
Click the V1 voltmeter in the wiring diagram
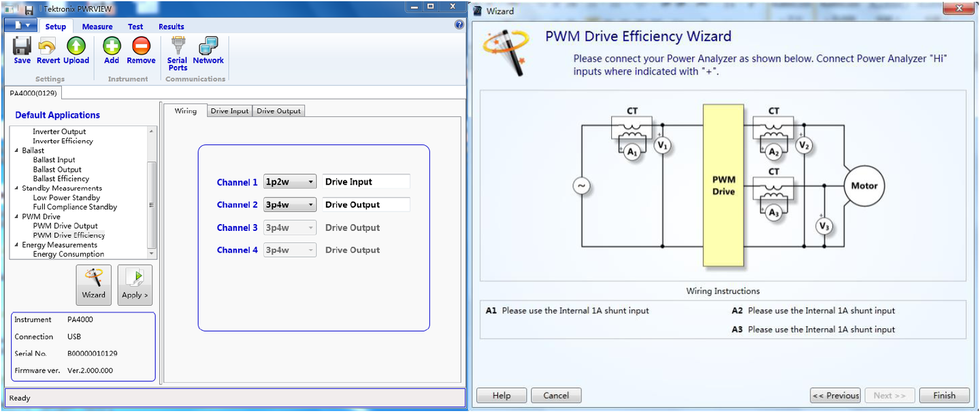[x=662, y=145]
